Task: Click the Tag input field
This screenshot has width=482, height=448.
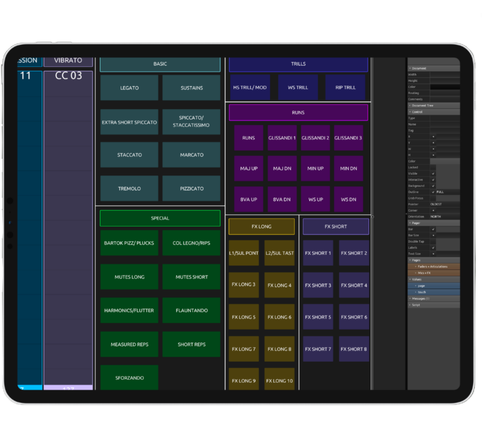Action: tap(445, 130)
